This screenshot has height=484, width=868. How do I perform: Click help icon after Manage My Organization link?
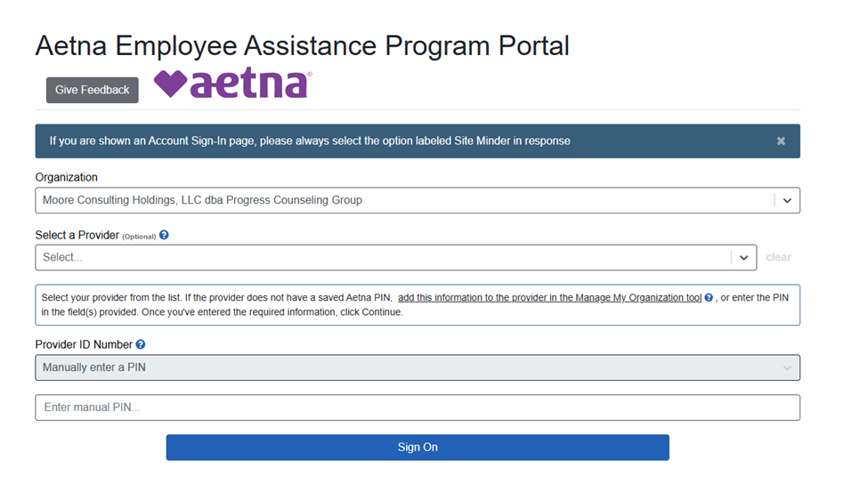[709, 298]
